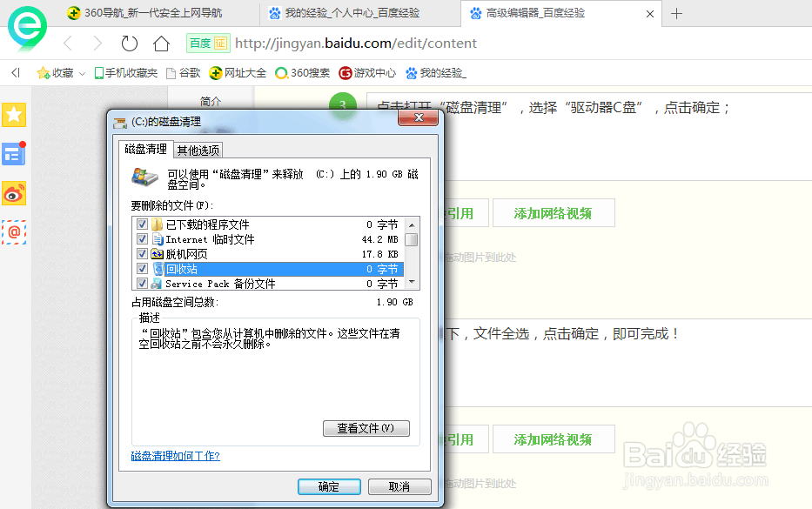Click the down arrow on the file list scrollbar
This screenshot has height=509, width=812.
coord(410,280)
